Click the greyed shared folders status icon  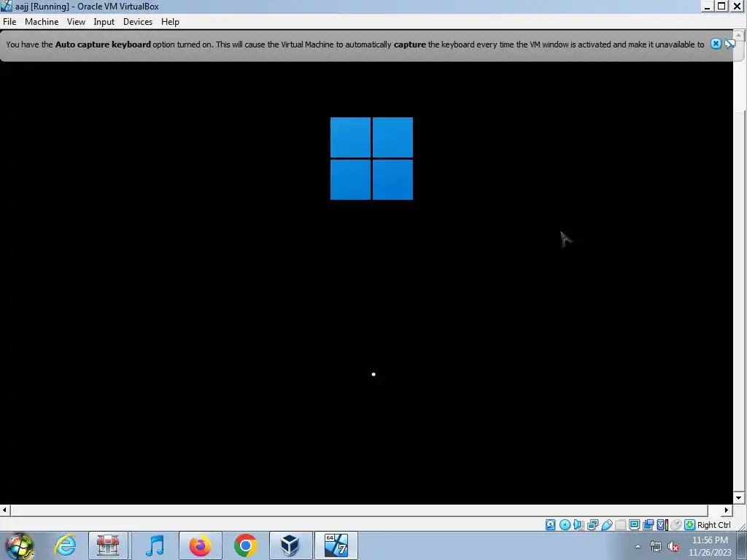(x=620, y=525)
